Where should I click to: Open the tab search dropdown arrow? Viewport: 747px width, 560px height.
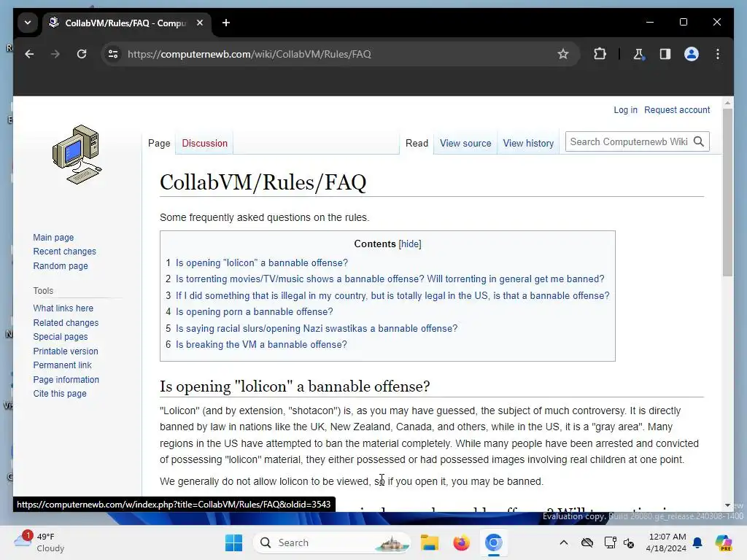pyautogui.click(x=28, y=23)
